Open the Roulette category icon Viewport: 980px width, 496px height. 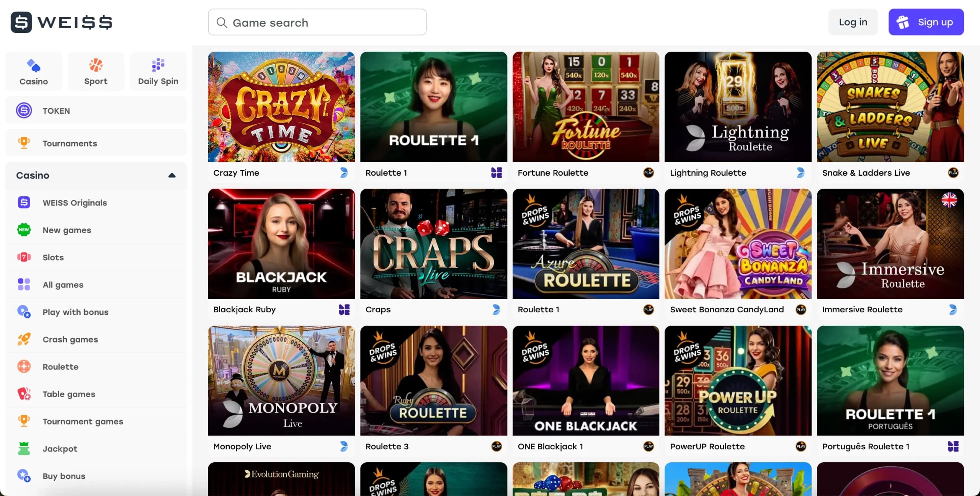pos(24,366)
